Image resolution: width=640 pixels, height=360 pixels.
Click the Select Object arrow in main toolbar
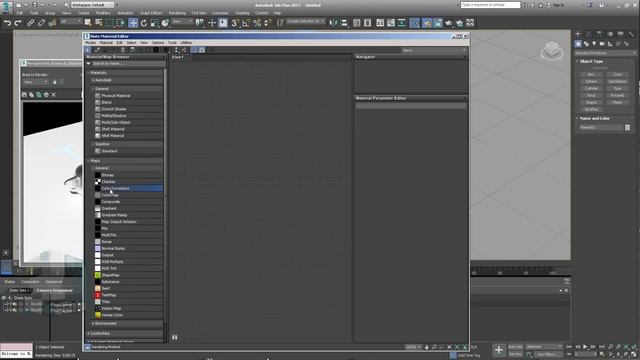(x=87, y=23)
